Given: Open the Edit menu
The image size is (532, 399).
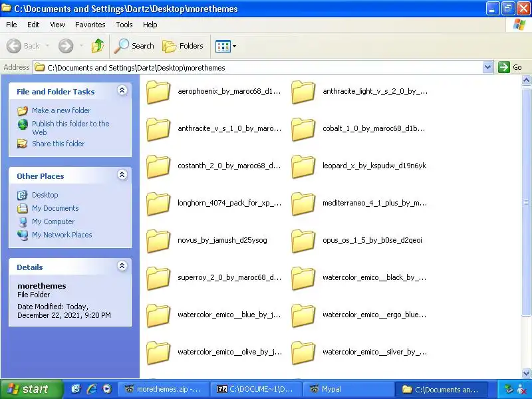Looking at the screenshot, I should pos(33,25).
